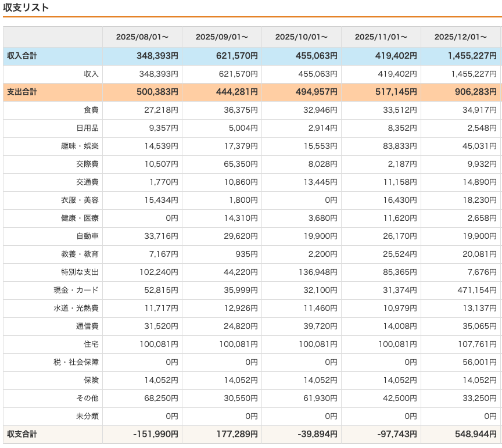Viewport: 502px width, 448px height.
Task: Click the 1,455,227円 income total for December
Action: pos(472,56)
